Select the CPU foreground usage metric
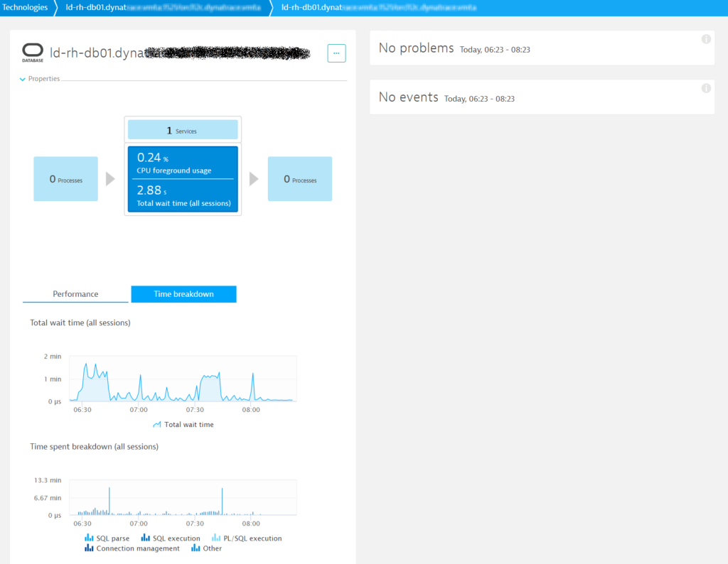The height and width of the screenshot is (564, 728). pyautogui.click(x=183, y=163)
